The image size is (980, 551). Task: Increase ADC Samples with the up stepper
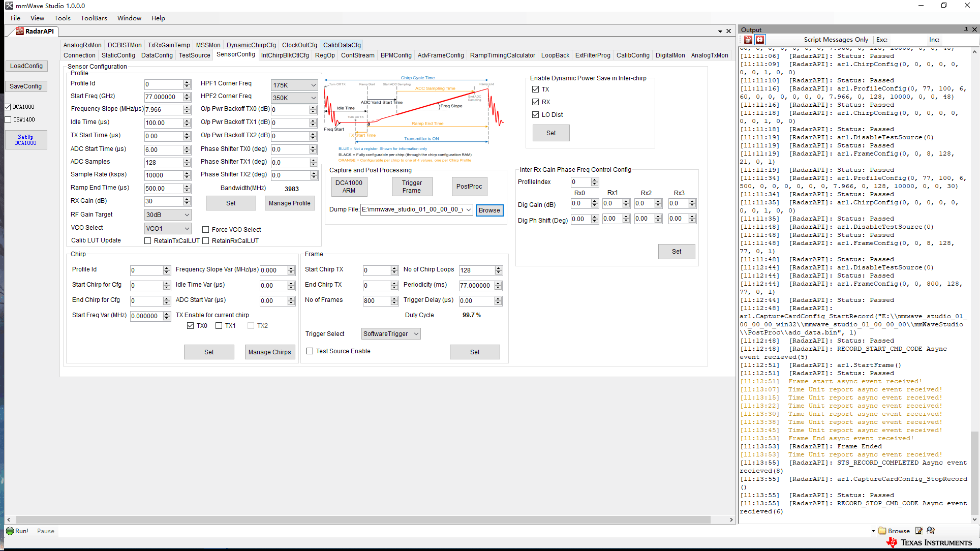pos(188,160)
